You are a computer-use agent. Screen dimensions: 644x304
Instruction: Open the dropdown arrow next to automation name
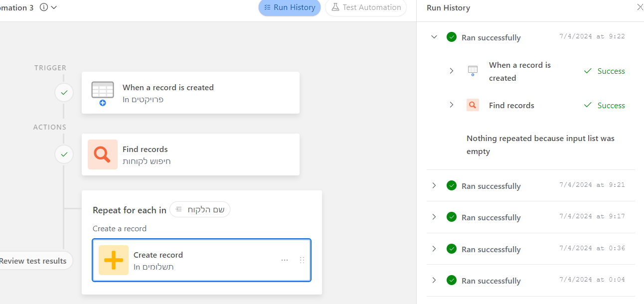click(54, 7)
